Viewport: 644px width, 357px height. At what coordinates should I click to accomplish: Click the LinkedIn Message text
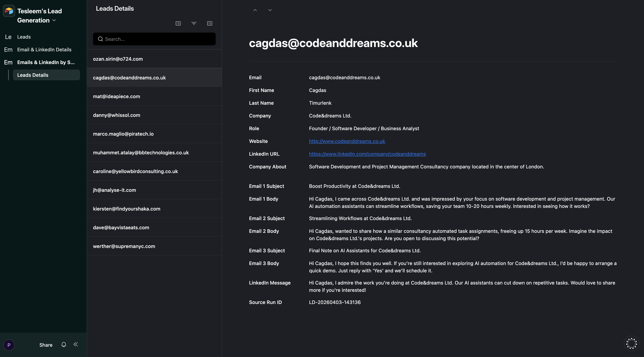tap(462, 286)
